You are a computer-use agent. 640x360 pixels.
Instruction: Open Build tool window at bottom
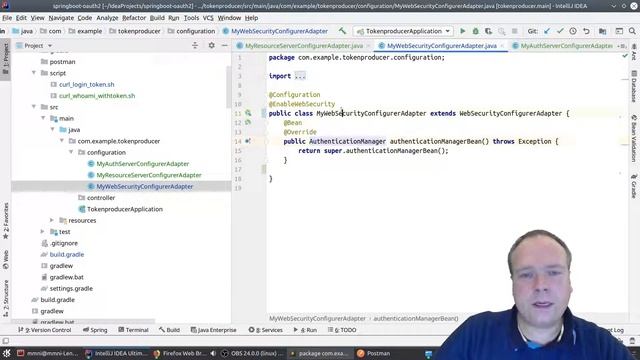point(170,330)
